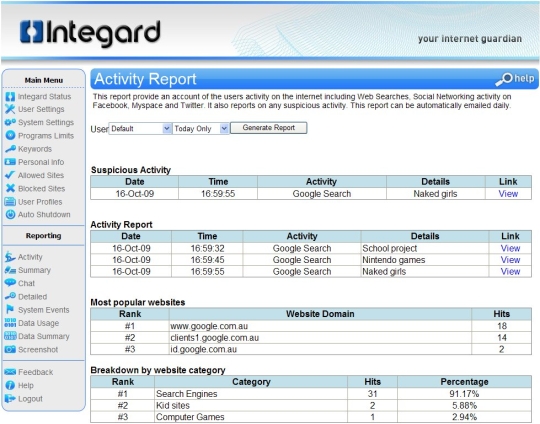Click the Integard Status sidebar icon
540x424 pixels.
click(x=10, y=97)
